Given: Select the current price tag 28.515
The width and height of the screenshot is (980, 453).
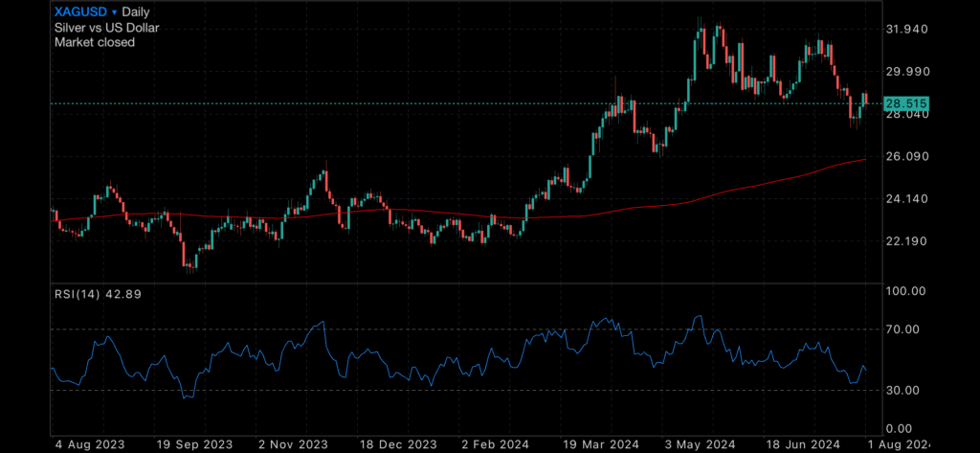Looking at the screenshot, I should 906,103.
